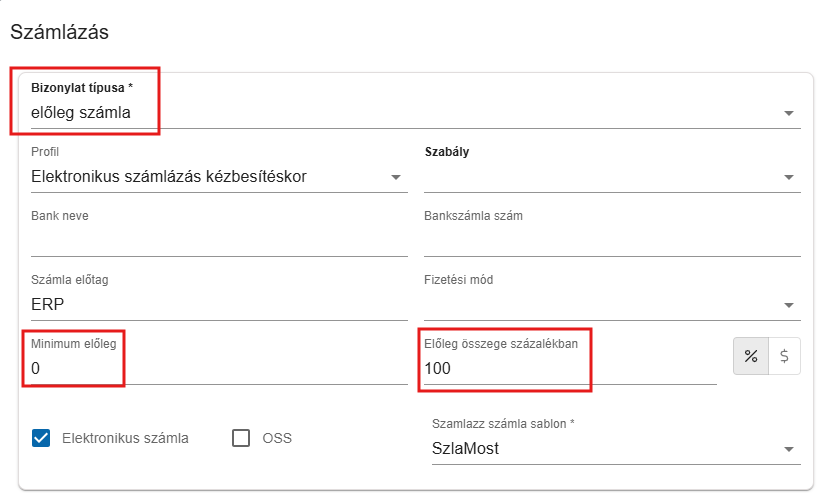Screen dimensions: 822x493
Task: Click the SzlaMost template value
Action: [x=465, y=449]
